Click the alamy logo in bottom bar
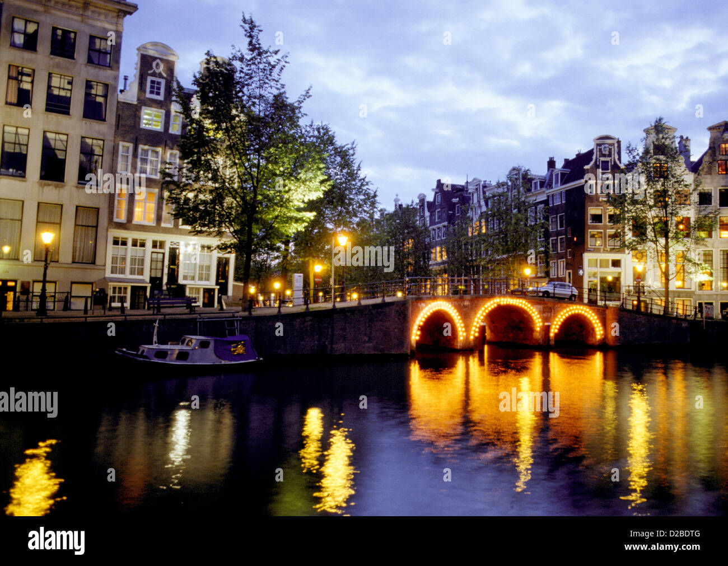Image resolution: width=728 pixels, height=566 pixels. click(56, 541)
